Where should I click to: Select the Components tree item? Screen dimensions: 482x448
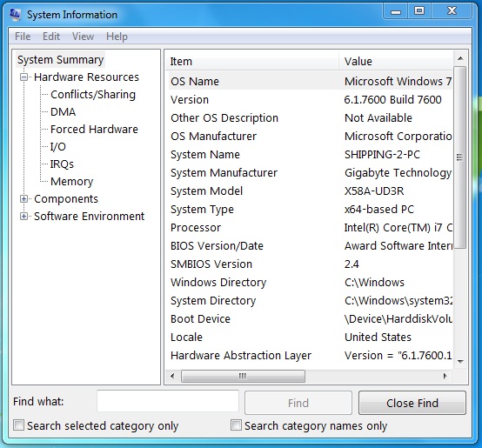[66, 199]
